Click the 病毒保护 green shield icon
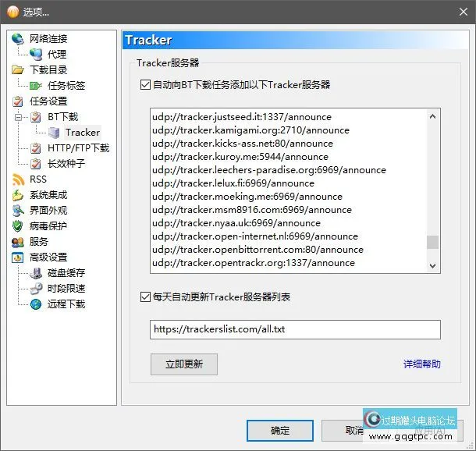Screen dimensions: 476x451 click(18, 226)
